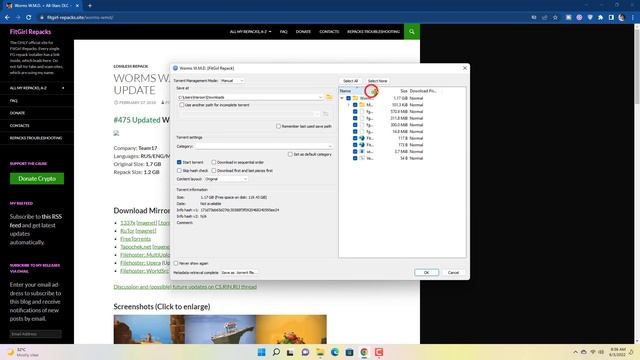Uncheck the Start torrent checkbox
Image resolution: width=640 pixels, height=360 pixels.
point(179,162)
